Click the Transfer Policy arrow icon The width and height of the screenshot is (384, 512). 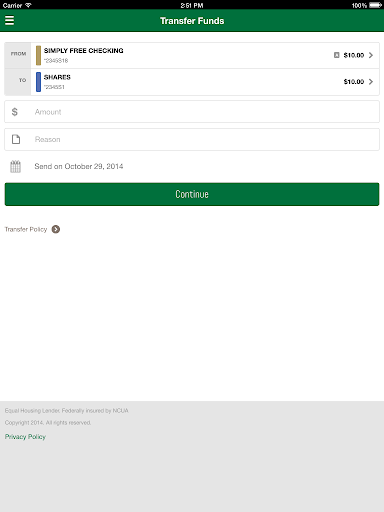[x=56, y=229]
